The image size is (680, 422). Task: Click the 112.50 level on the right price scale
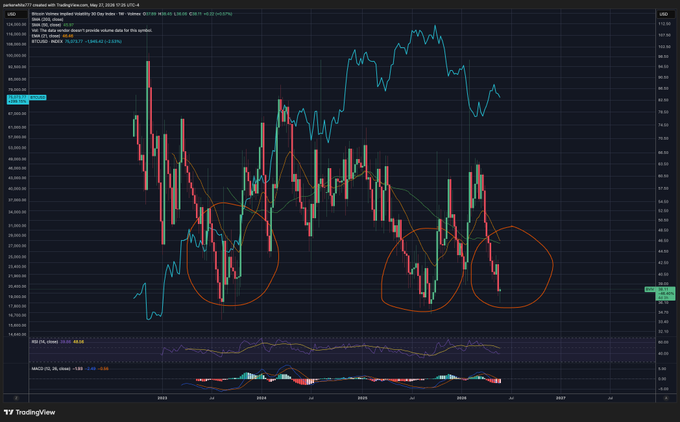pos(664,24)
